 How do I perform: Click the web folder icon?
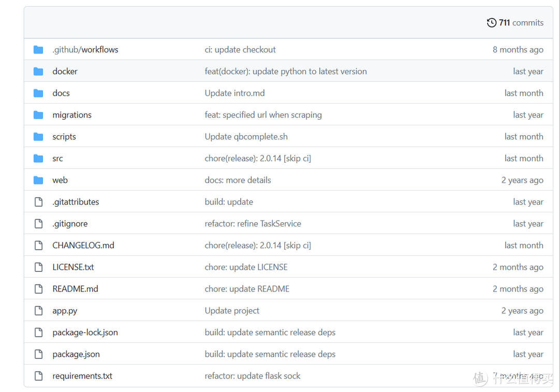(38, 180)
